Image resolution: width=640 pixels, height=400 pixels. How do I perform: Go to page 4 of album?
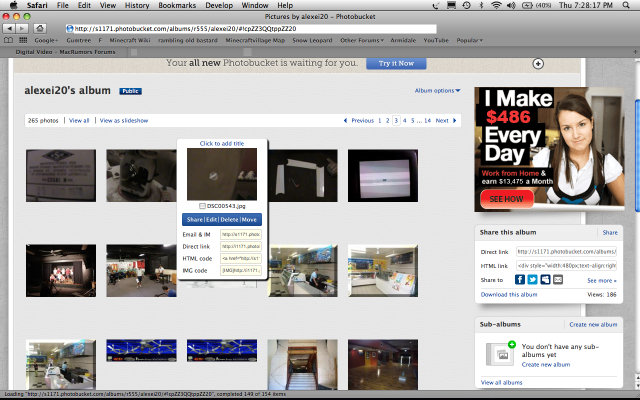tap(404, 120)
